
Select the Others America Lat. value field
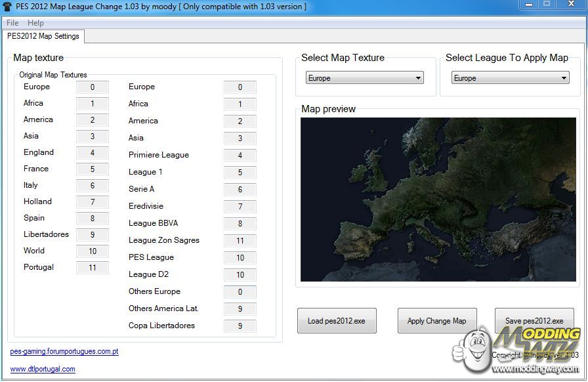click(x=240, y=309)
